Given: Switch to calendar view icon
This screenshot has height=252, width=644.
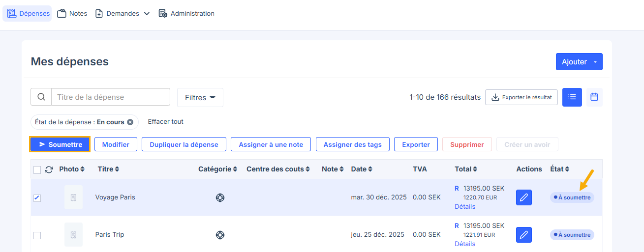Looking at the screenshot, I should 594,97.
